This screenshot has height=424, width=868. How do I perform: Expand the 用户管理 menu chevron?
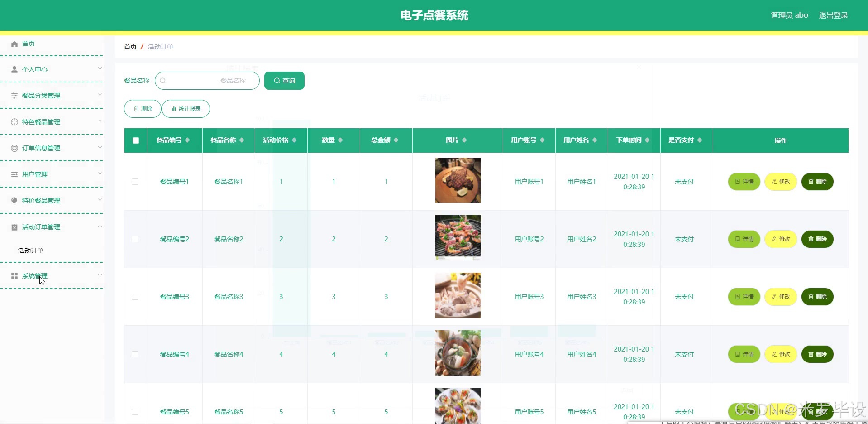click(x=100, y=174)
